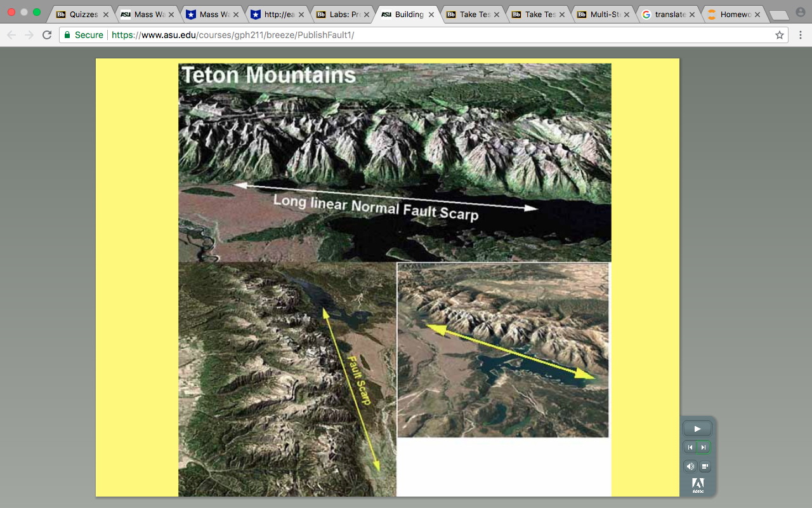Click the Adobe logo in player controls
812x508 pixels.
coord(698,485)
